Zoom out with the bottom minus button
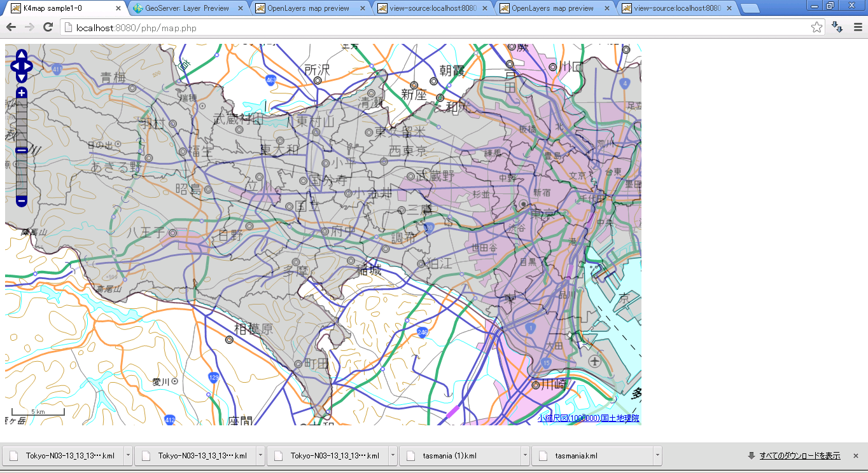The height and width of the screenshot is (473, 868). pyautogui.click(x=21, y=201)
